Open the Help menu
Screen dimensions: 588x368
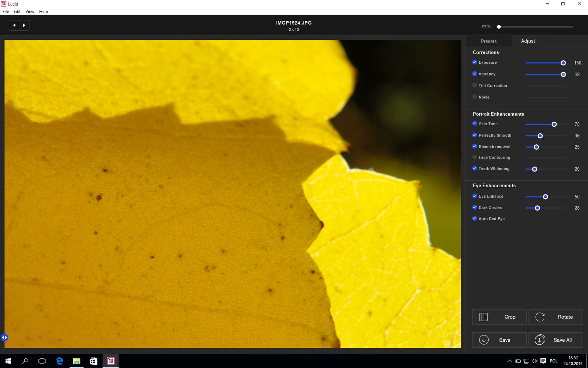coord(43,11)
